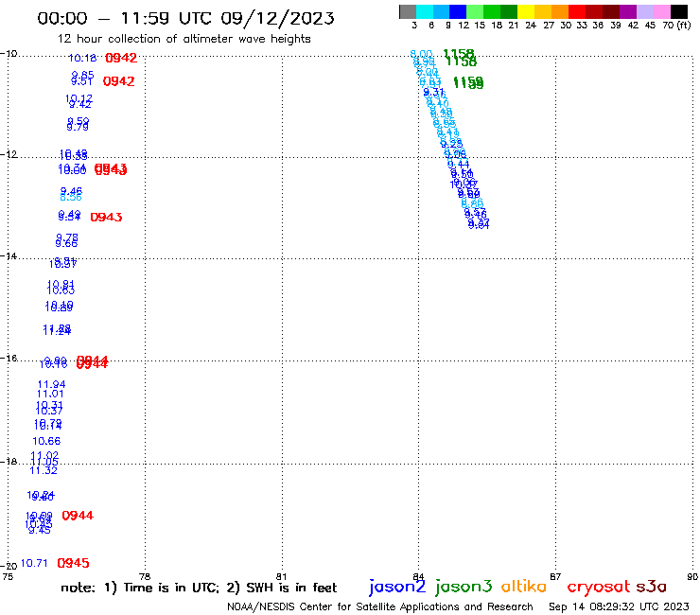
Task: Click the orange 27–30 ft legend swatch
Action: (x=560, y=11)
